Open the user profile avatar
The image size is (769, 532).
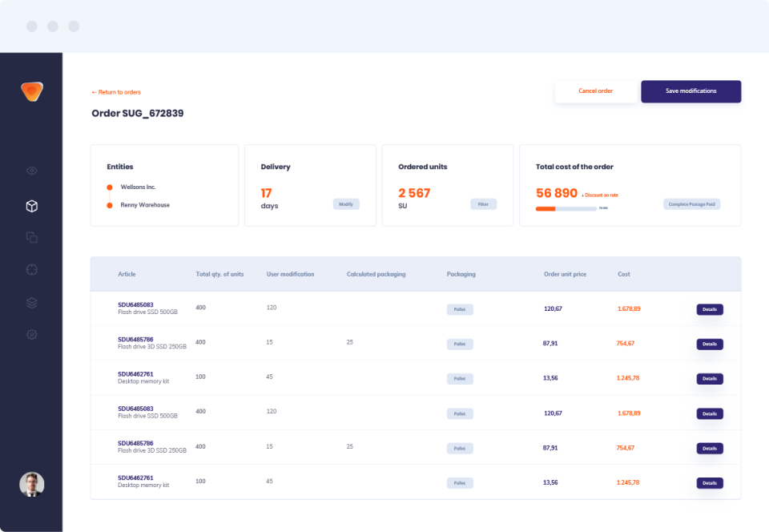click(x=32, y=484)
